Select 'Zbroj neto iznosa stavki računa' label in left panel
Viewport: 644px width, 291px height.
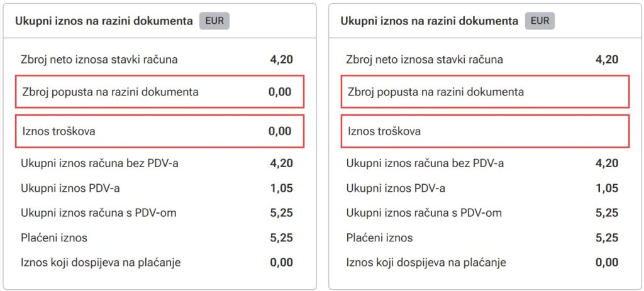(x=99, y=60)
